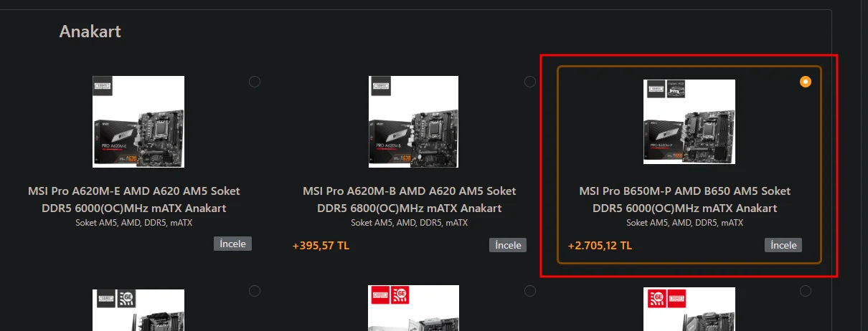Click the selected orange B650M-P radio button

tap(806, 82)
